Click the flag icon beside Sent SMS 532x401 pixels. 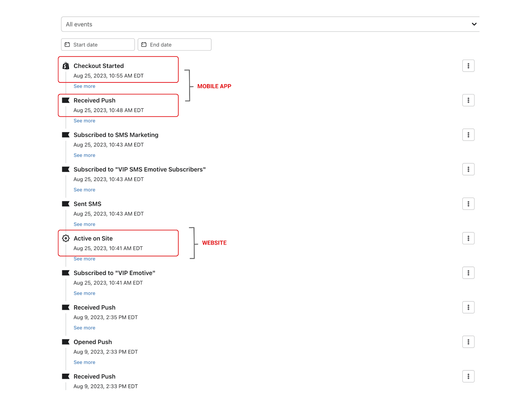pyautogui.click(x=66, y=204)
